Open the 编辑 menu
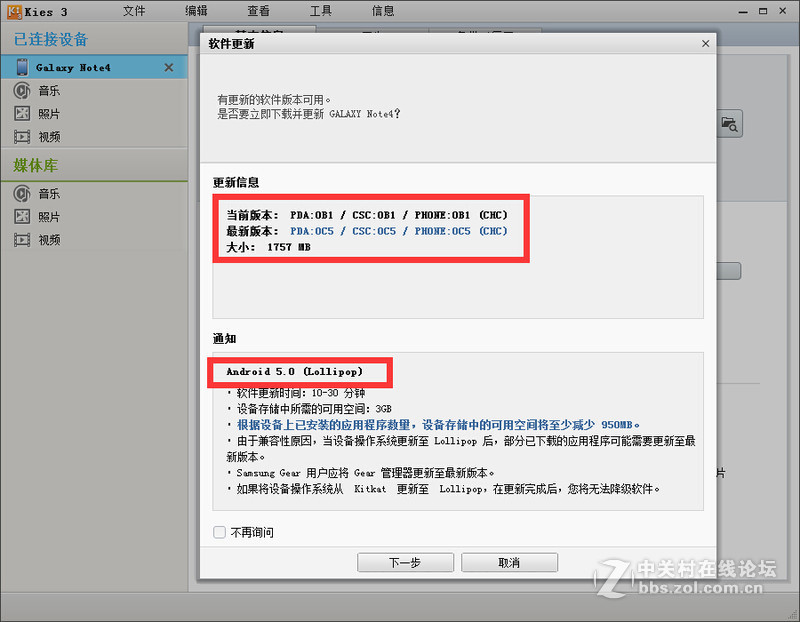800x622 pixels. tap(196, 11)
